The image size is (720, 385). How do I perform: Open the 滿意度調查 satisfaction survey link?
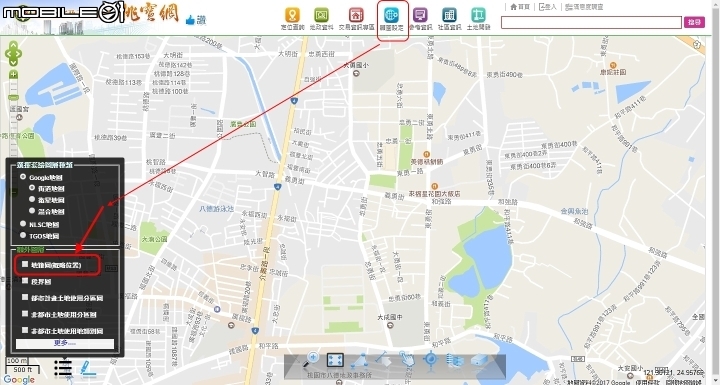pyautogui.click(x=584, y=7)
